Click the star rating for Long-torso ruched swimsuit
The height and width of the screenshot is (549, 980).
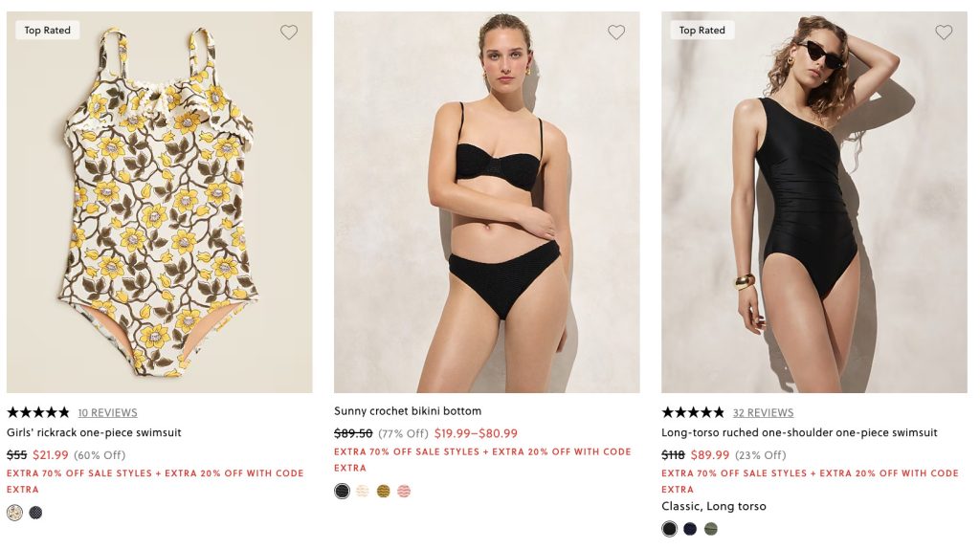pyautogui.click(x=693, y=412)
